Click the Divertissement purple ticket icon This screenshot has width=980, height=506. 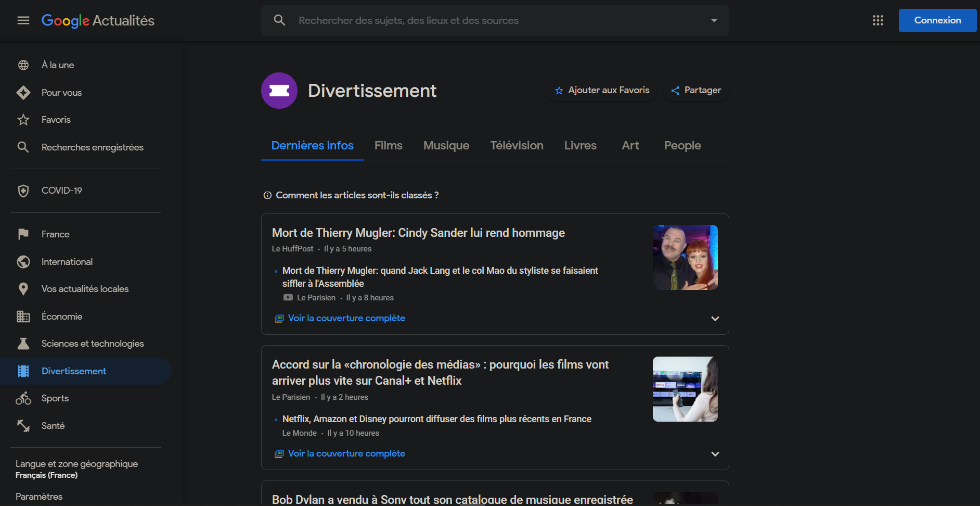coord(279,91)
